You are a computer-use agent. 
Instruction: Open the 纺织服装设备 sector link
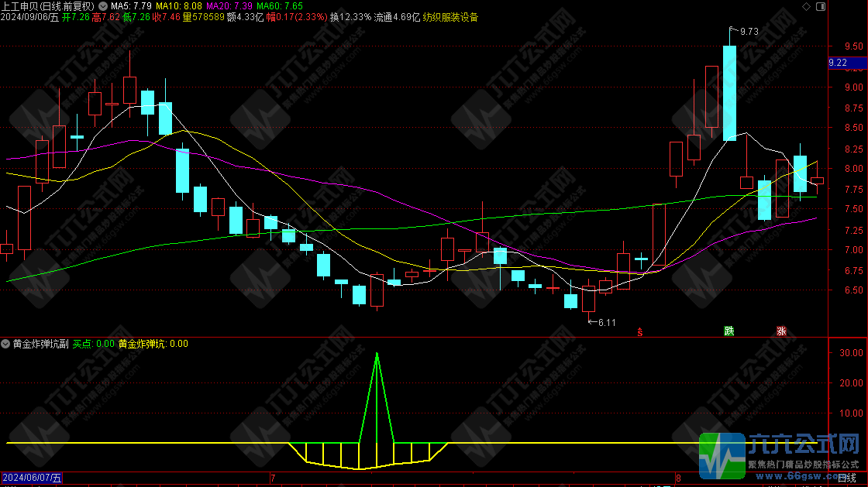450,17
